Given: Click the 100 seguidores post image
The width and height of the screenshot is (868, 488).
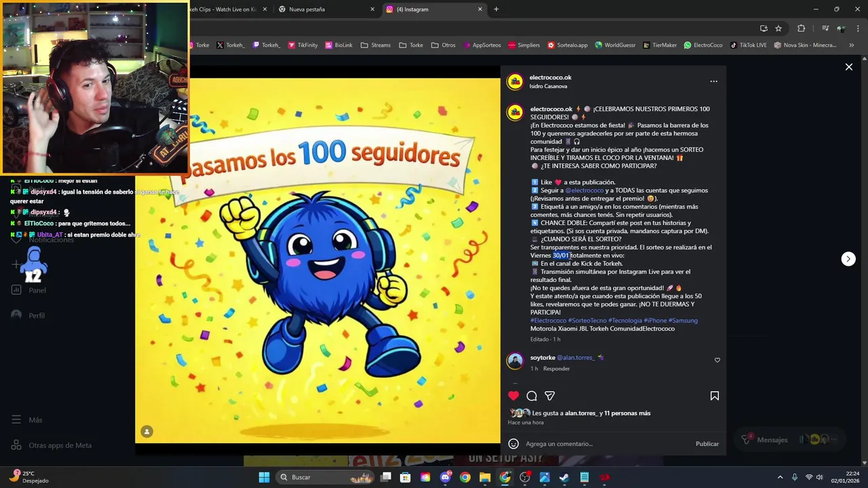Looking at the screenshot, I should tap(317, 261).
